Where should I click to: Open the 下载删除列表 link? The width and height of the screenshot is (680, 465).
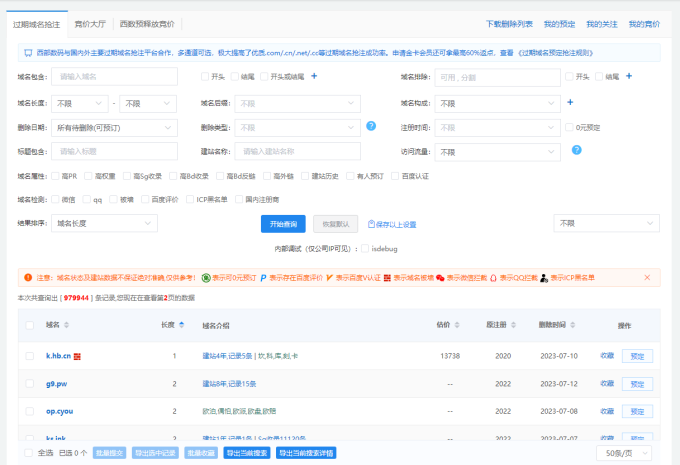click(509, 24)
